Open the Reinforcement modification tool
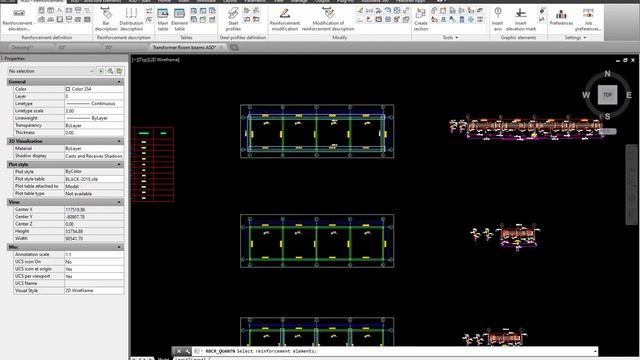This screenshot has height=360, width=640. (x=284, y=19)
